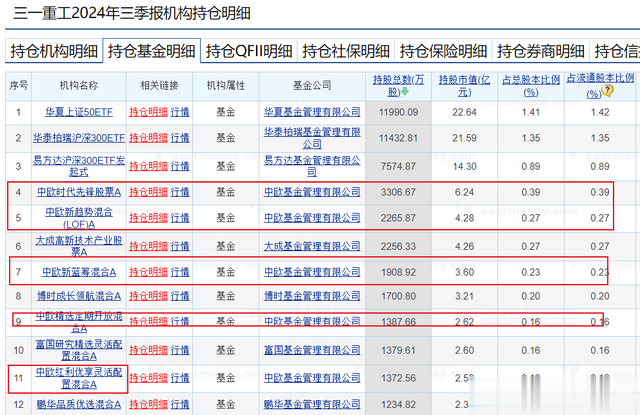The height and width of the screenshot is (415, 640).
Task: Sort by 占流通股本比例(%) column header
Action: 600,85
